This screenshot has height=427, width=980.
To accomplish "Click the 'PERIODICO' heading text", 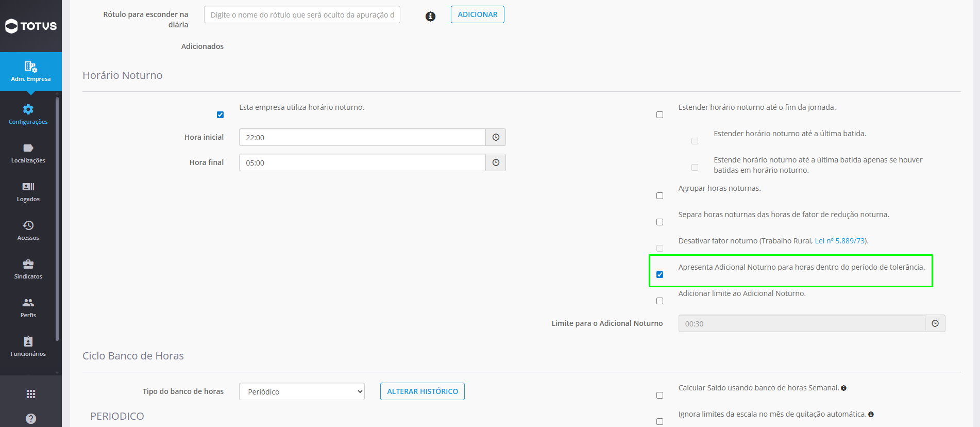I will pyautogui.click(x=117, y=416).
